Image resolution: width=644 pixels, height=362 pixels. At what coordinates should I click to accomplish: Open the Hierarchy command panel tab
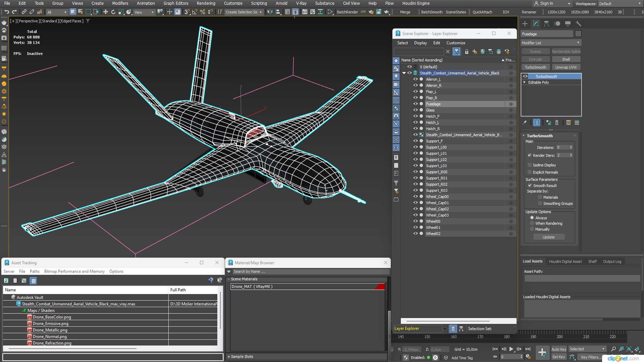546,23
